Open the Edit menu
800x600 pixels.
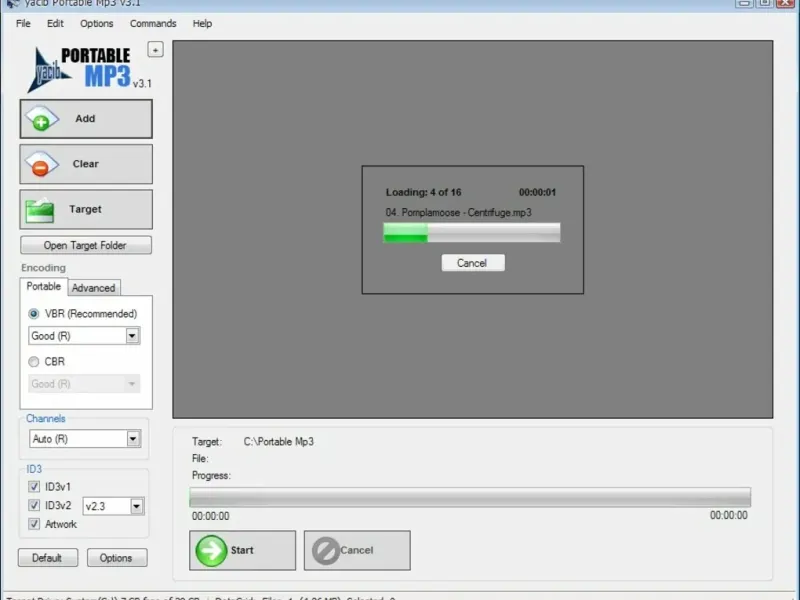coord(55,23)
